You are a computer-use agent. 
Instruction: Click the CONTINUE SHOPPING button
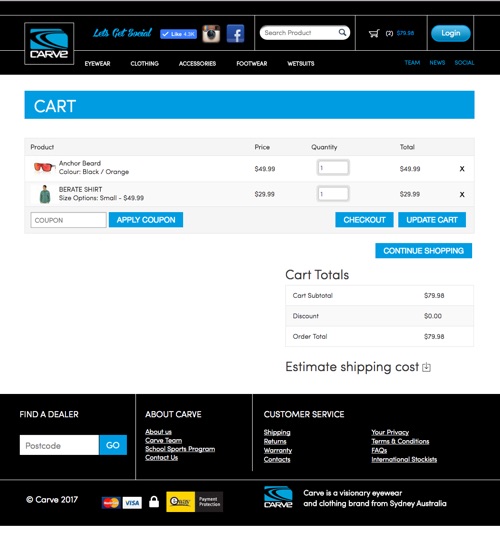click(x=423, y=251)
